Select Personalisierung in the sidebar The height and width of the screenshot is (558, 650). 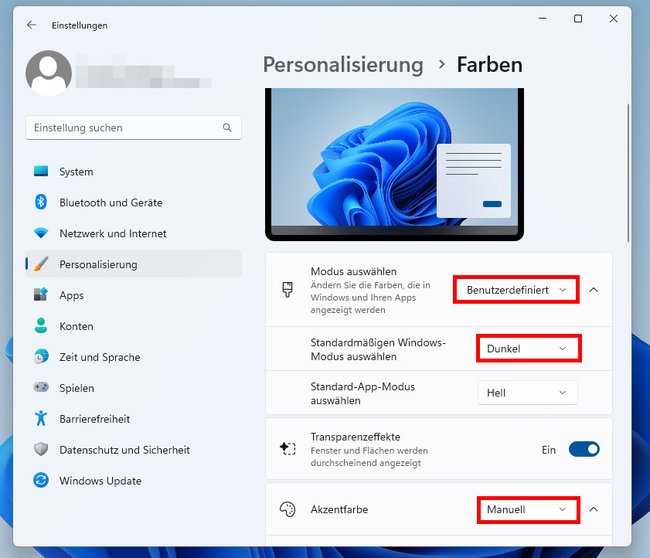(x=133, y=264)
